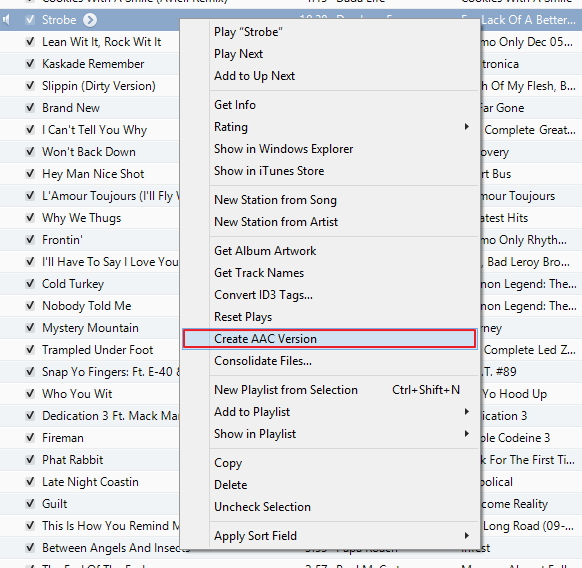The height and width of the screenshot is (568, 582).
Task: Select the Mystery Mountain song row
Action: coord(90,328)
